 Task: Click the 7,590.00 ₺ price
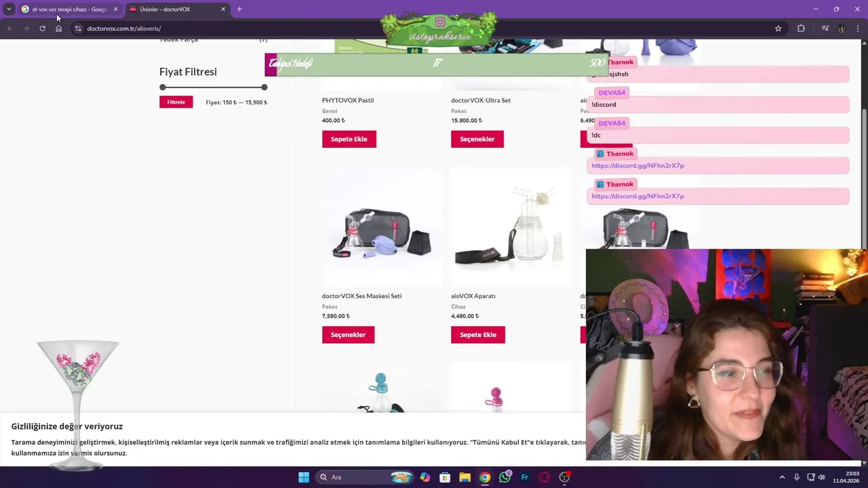pos(336,317)
